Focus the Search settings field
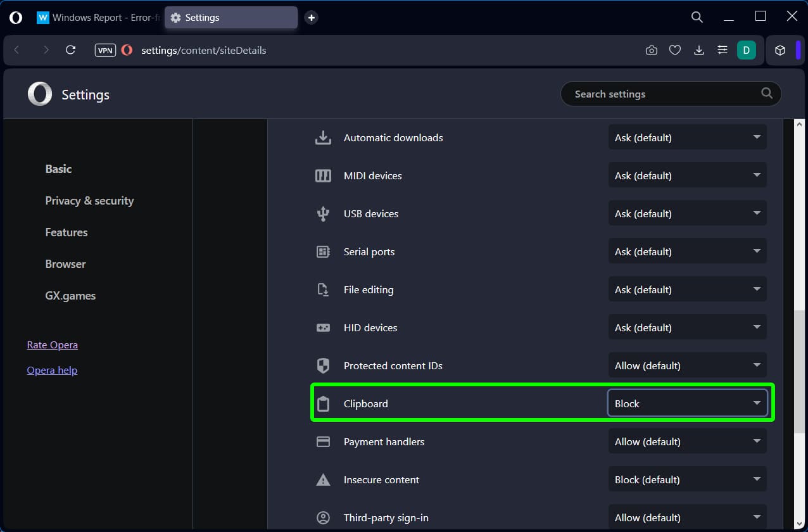This screenshot has height=532, width=808. [671, 94]
